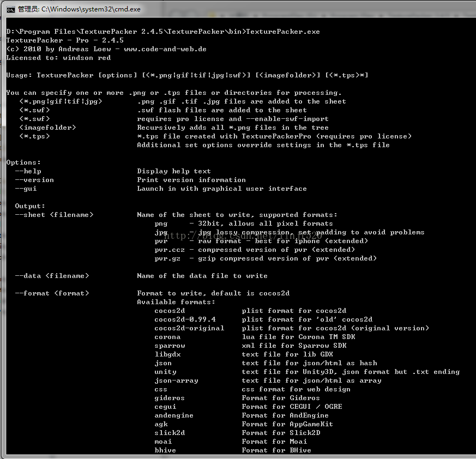This screenshot has width=476, height=459.
Task: Click 'Display help text' description
Action: (174, 172)
